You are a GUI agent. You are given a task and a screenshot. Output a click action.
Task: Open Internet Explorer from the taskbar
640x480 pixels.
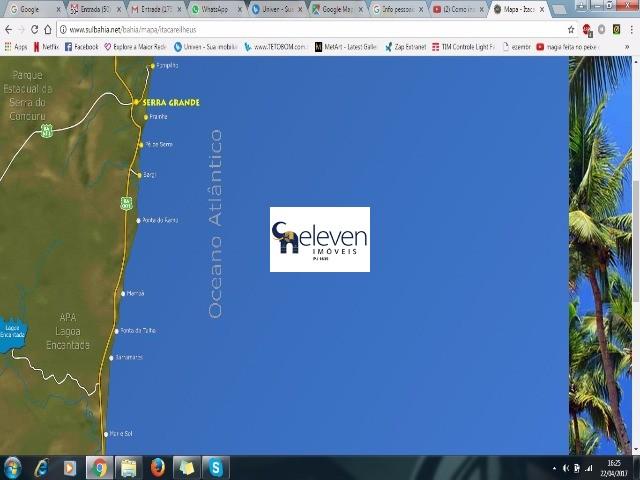41,467
